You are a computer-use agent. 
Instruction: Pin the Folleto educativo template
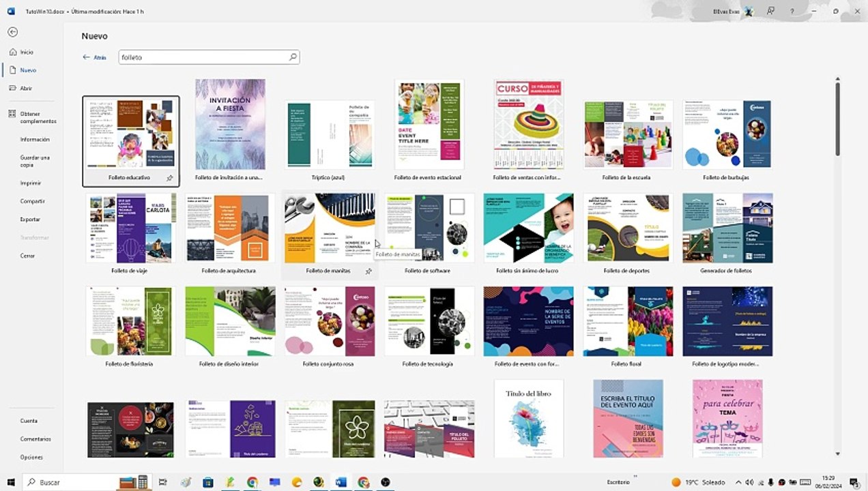coord(170,178)
